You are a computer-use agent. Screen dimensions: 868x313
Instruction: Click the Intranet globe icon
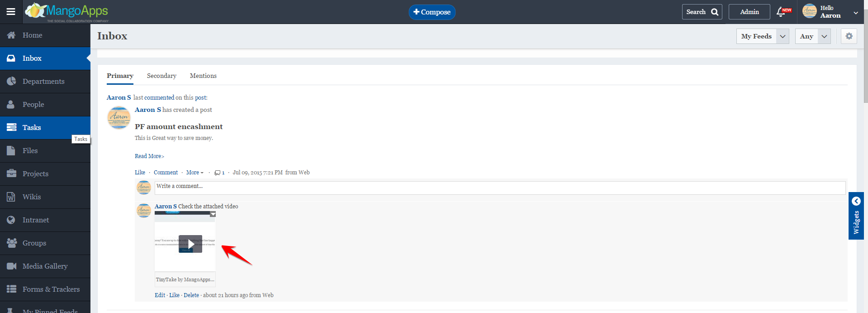coord(11,220)
